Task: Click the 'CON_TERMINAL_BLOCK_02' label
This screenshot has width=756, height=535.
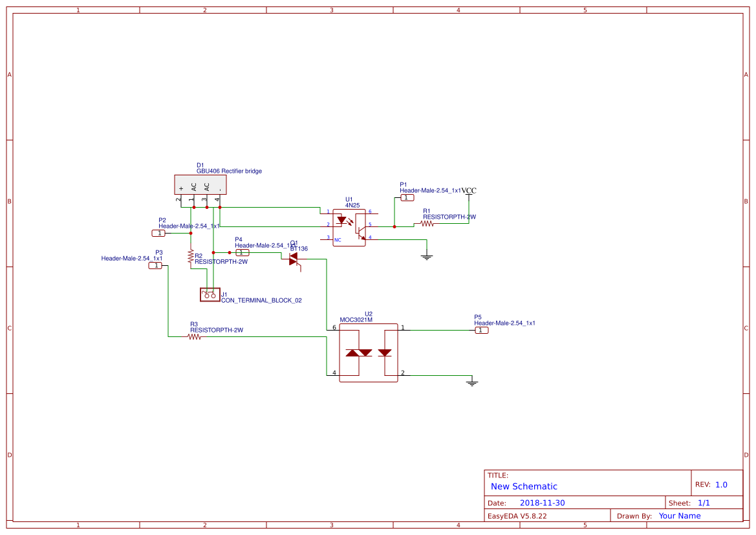Action: pos(261,301)
